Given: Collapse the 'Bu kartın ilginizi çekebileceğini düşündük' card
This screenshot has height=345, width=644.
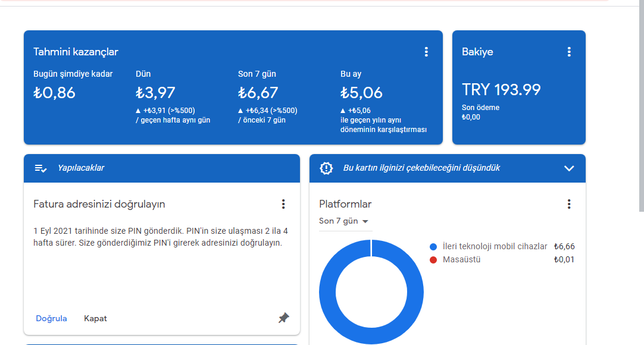Looking at the screenshot, I should pos(569,168).
